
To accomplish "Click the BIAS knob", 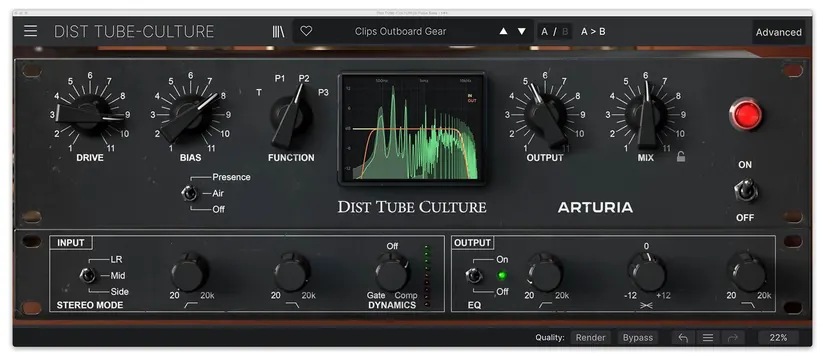I will click(x=189, y=116).
